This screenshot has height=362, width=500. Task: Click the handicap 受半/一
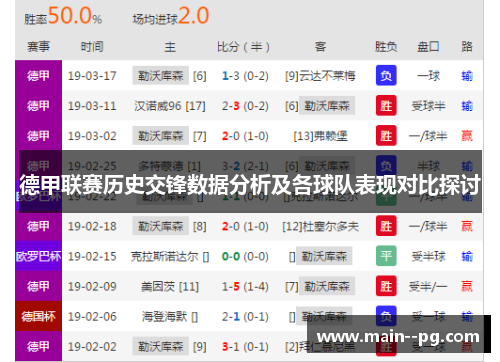(x=428, y=286)
